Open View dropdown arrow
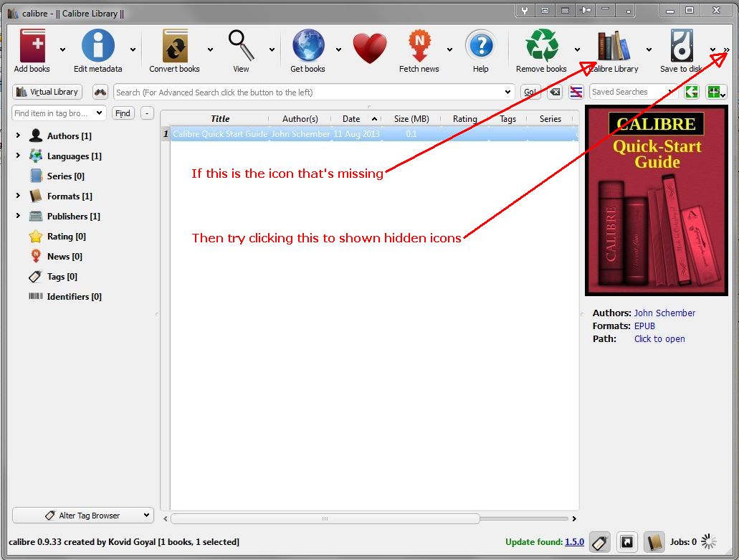The width and height of the screenshot is (739, 560). (272, 49)
